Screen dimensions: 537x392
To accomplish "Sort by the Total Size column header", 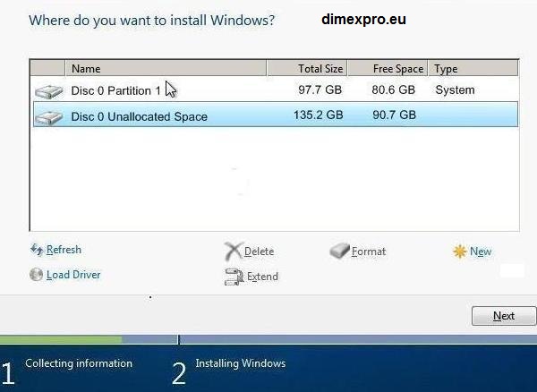I will (x=307, y=69).
